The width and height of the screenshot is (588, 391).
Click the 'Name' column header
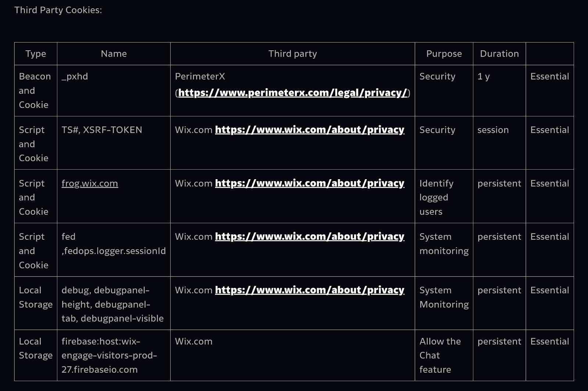[x=114, y=54]
